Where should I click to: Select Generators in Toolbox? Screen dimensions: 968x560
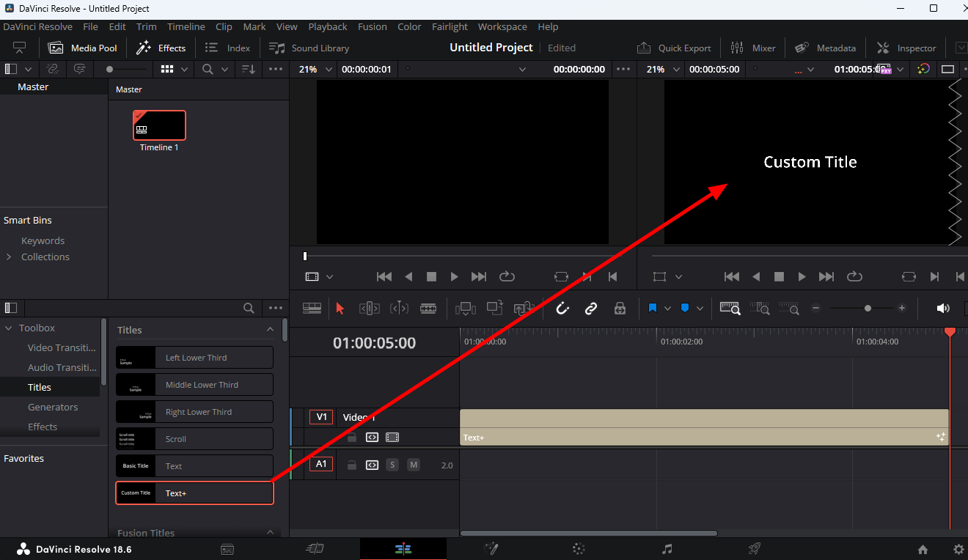pos(53,407)
